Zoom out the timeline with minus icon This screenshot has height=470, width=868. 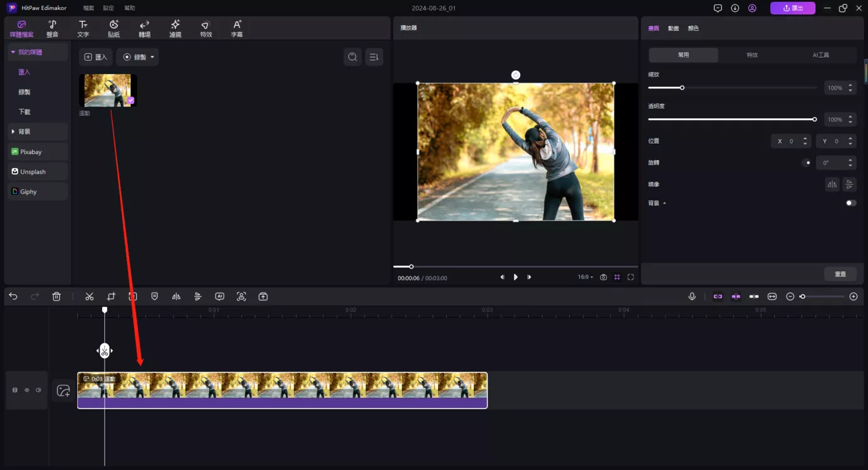coord(790,296)
